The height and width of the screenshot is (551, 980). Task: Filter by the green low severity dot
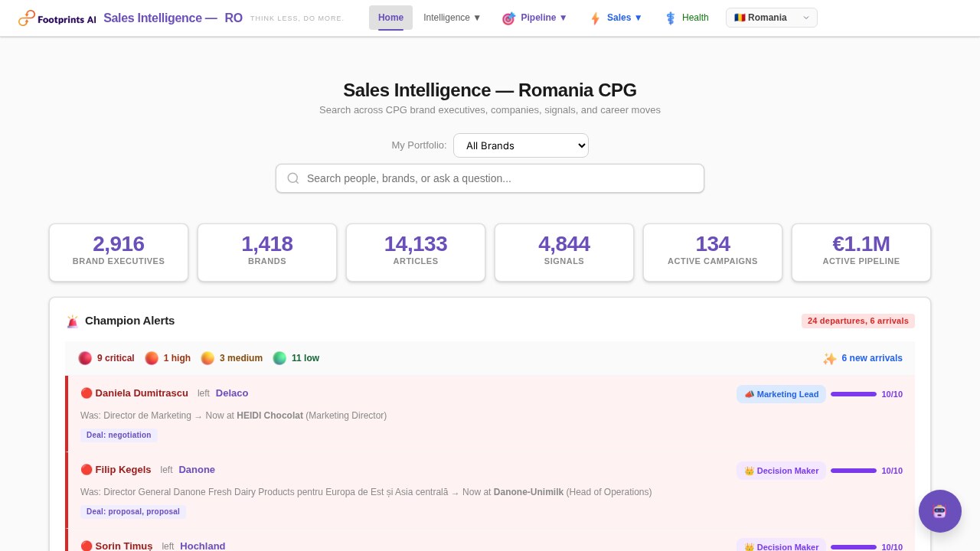click(279, 358)
